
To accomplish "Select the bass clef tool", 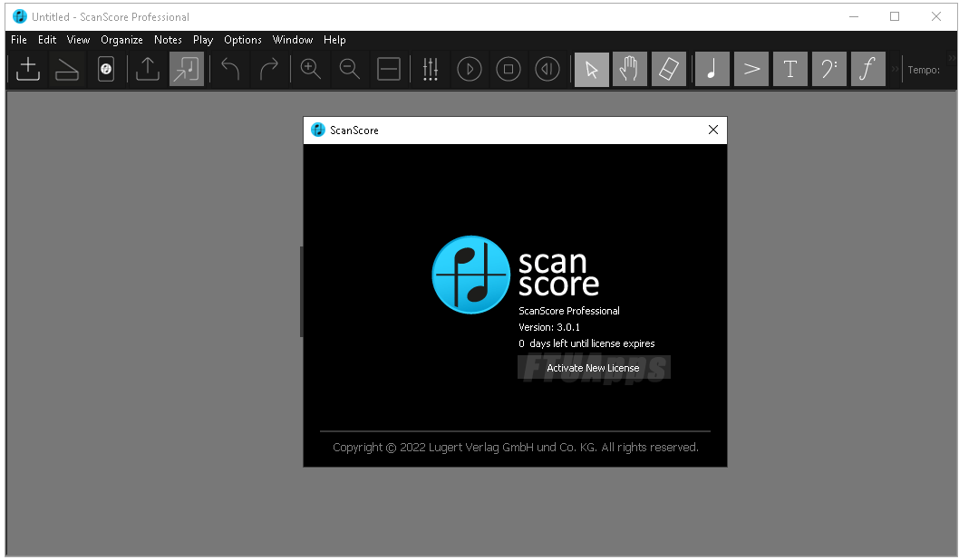I will (x=829, y=69).
